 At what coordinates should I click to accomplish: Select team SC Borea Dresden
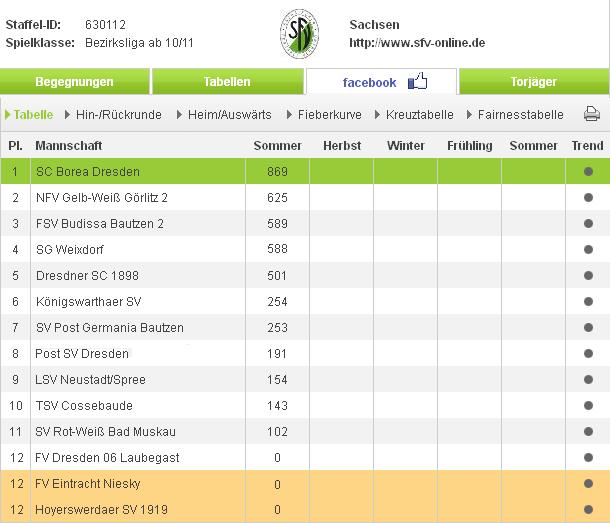(88, 172)
